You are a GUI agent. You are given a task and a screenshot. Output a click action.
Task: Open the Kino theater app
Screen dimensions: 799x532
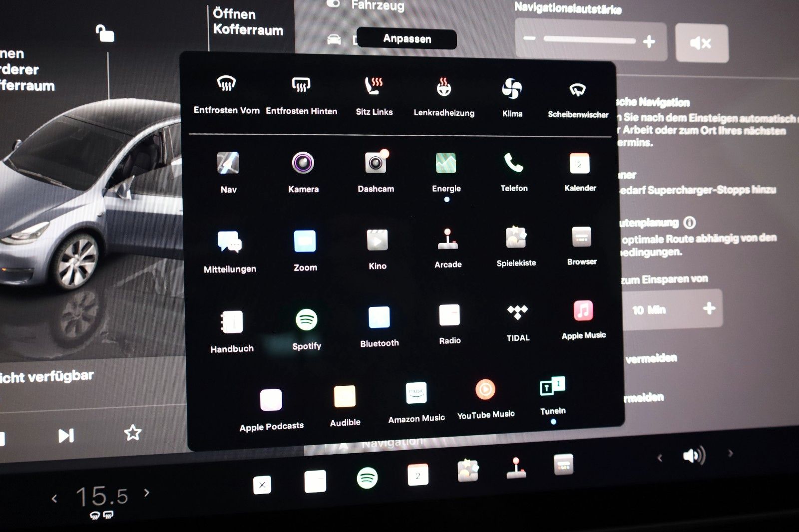coord(378,240)
